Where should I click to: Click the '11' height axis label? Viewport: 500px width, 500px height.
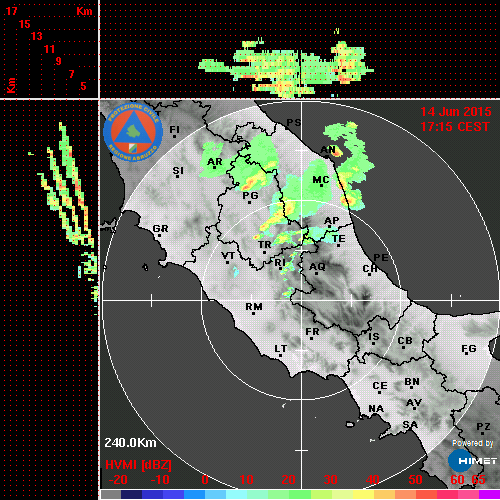click(49, 49)
